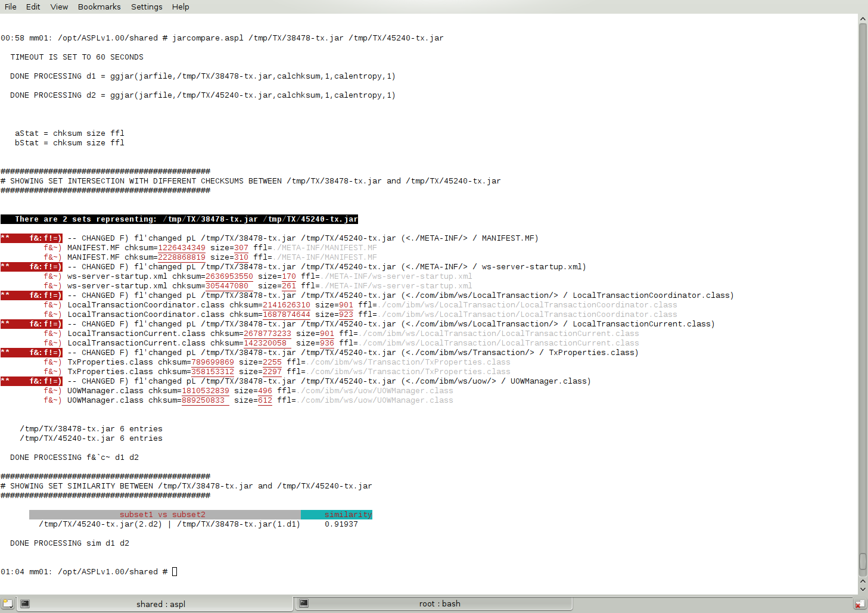Open the Help menu

pyautogui.click(x=181, y=7)
